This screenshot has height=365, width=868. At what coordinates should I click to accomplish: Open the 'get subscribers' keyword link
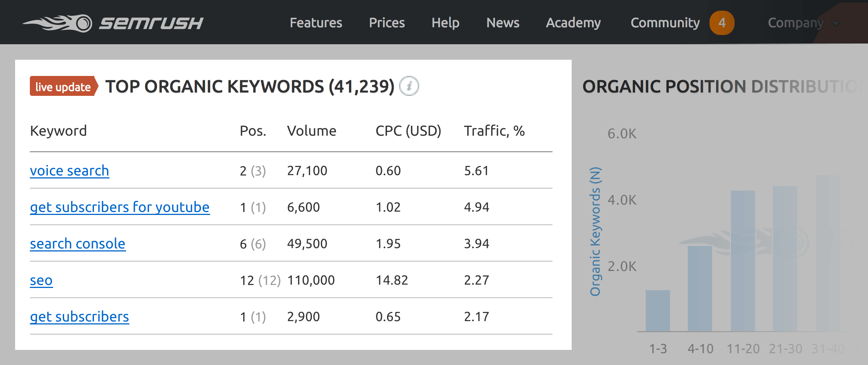[80, 317]
